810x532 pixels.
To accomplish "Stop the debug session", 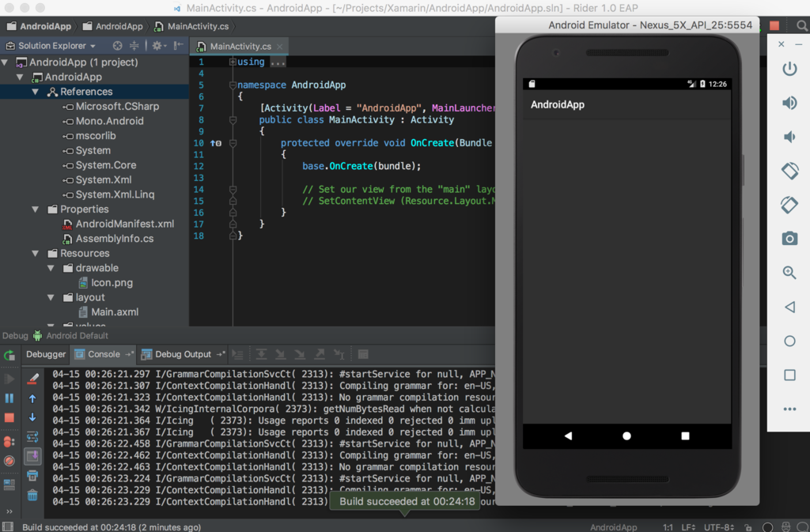I will click(x=9, y=417).
